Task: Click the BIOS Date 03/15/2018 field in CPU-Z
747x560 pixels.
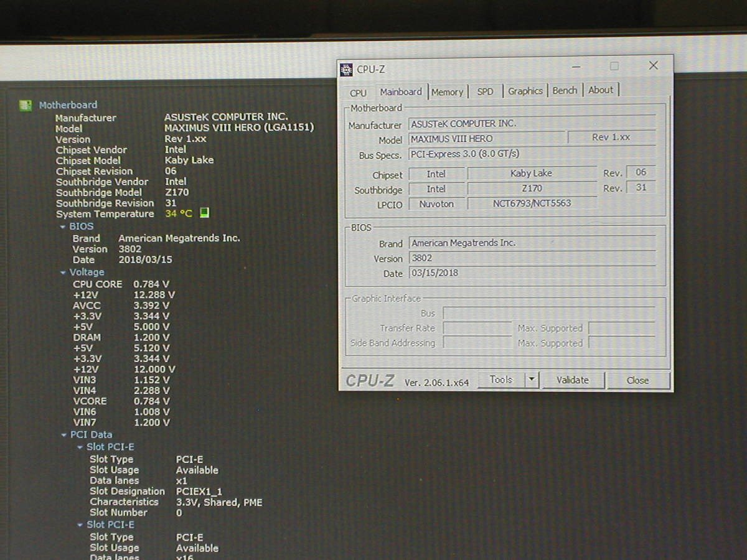Action: [x=532, y=273]
